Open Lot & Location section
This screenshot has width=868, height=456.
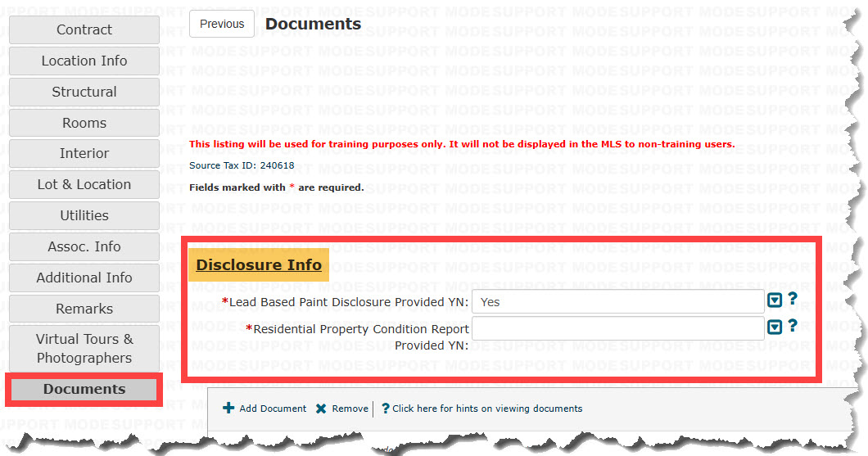(84, 184)
